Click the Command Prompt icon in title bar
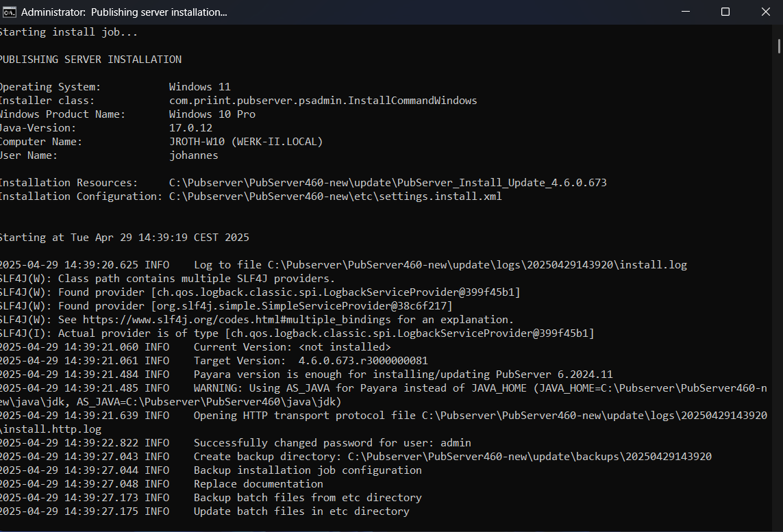This screenshot has width=783, height=532. coord(8,12)
